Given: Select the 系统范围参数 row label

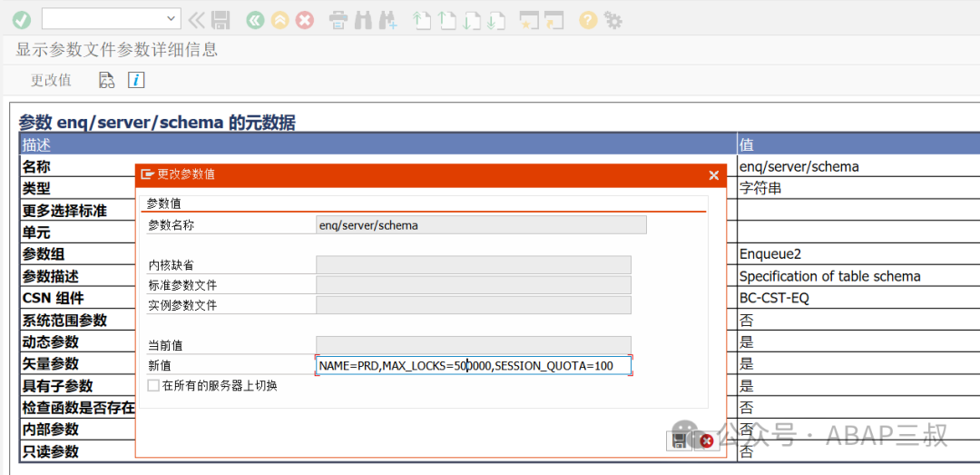Looking at the screenshot, I should point(64,320).
